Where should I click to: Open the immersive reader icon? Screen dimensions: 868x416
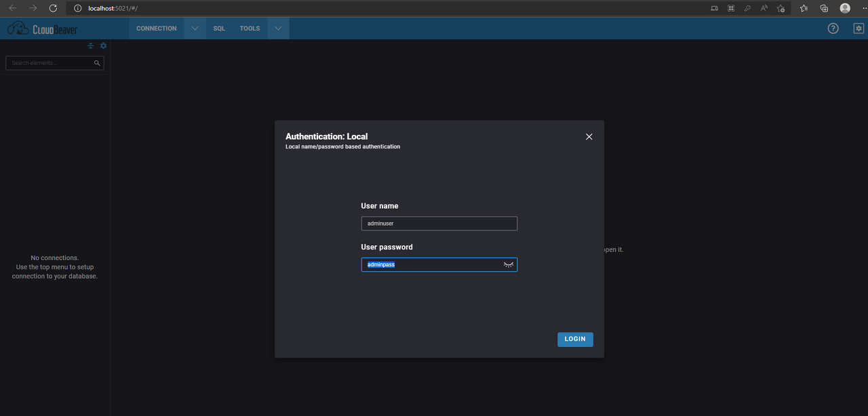click(764, 7)
